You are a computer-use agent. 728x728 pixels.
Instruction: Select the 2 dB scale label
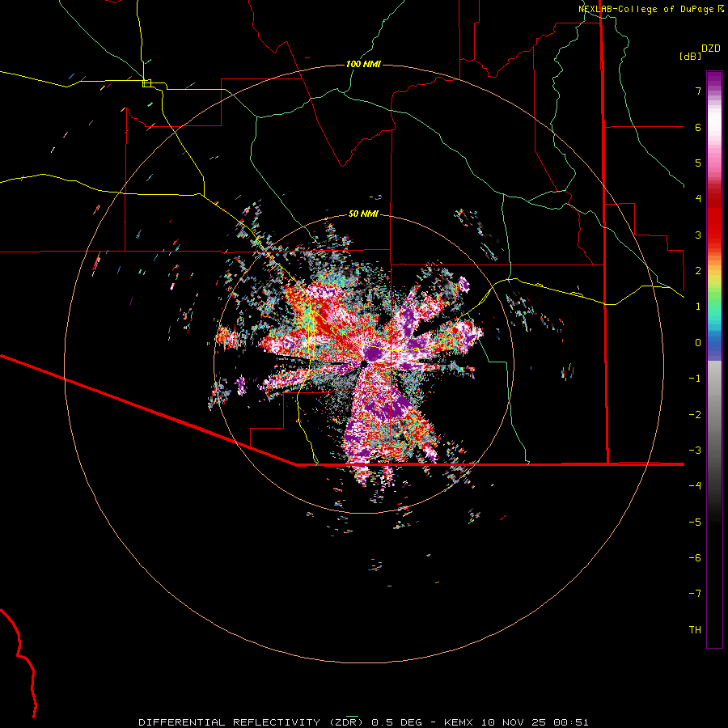click(698, 271)
